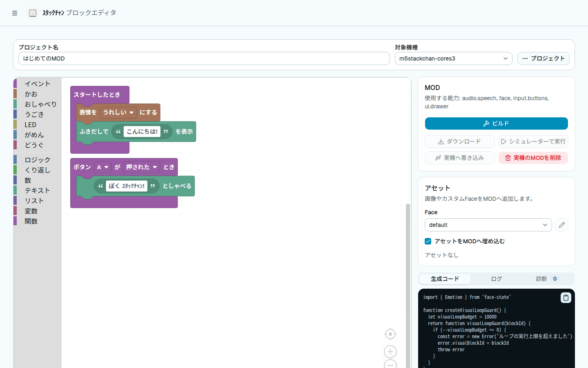Expand the Face default dropdown
The height and width of the screenshot is (368, 588).
coord(488,225)
